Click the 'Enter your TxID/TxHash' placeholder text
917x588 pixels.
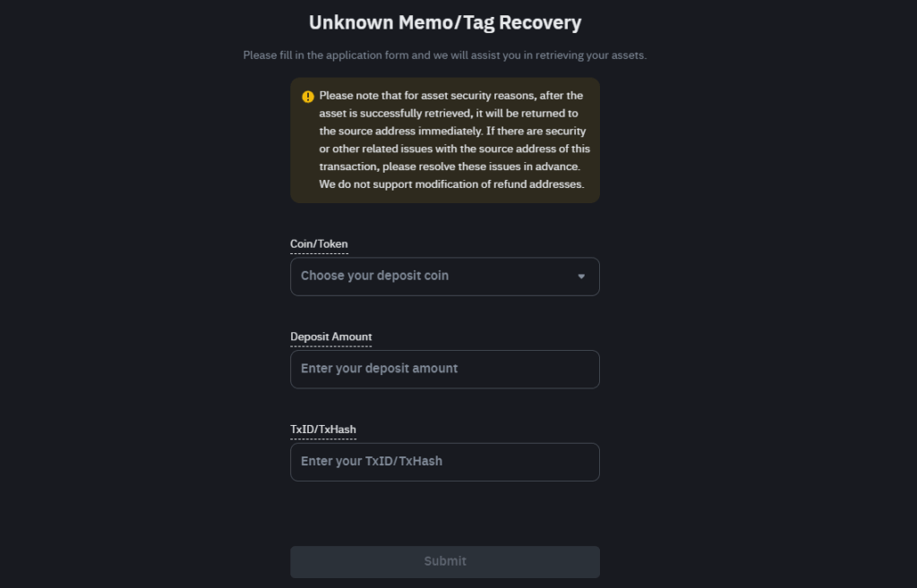coord(372,461)
